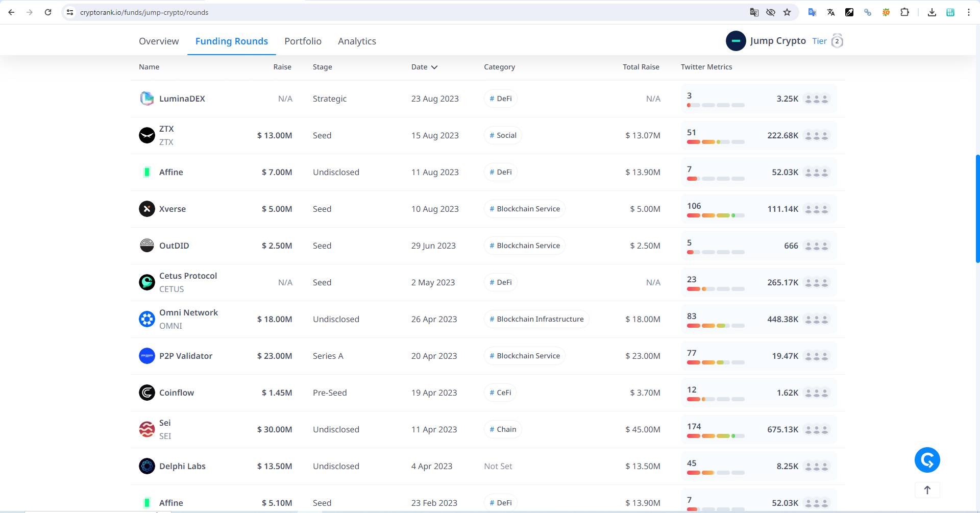Click the Twitter score bar for Sei
Image resolution: width=980 pixels, height=513 pixels.
click(716, 436)
